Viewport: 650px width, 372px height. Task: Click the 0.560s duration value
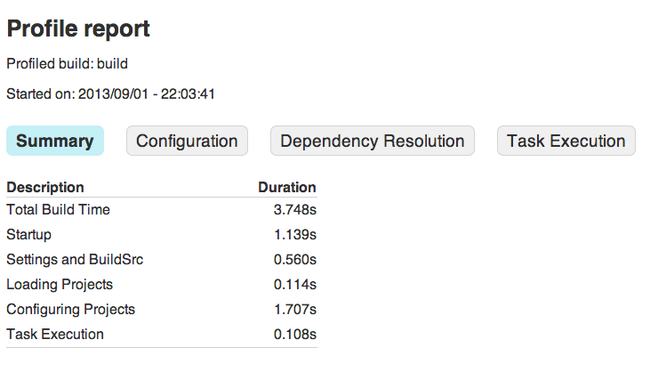pos(295,260)
